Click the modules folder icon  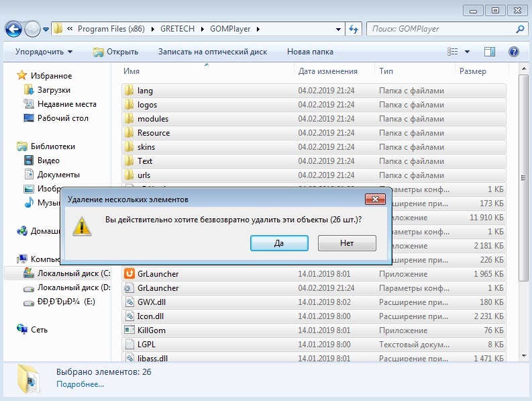(x=129, y=119)
